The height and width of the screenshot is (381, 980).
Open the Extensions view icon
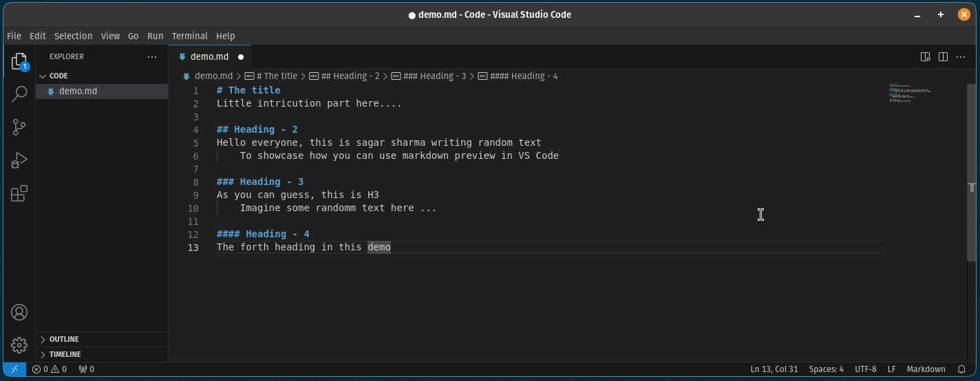point(19,193)
